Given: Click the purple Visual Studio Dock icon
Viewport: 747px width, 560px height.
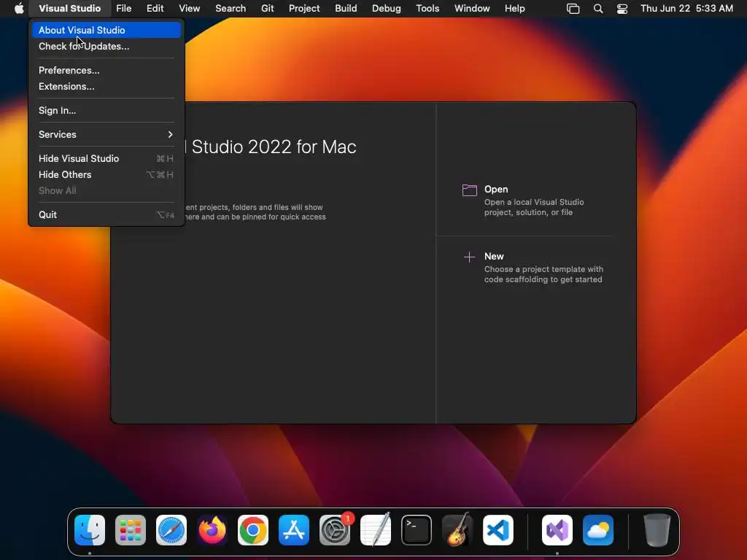Looking at the screenshot, I should (x=557, y=530).
